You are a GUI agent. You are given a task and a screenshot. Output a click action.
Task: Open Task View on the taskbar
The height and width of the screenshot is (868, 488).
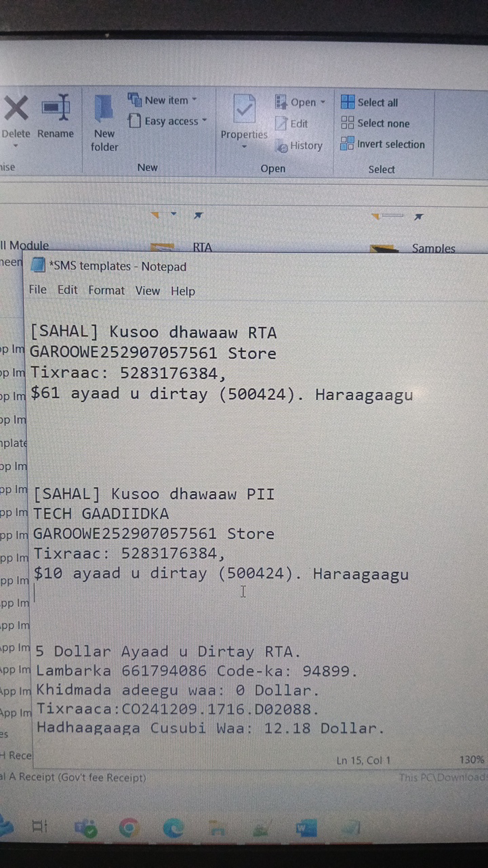click(40, 827)
